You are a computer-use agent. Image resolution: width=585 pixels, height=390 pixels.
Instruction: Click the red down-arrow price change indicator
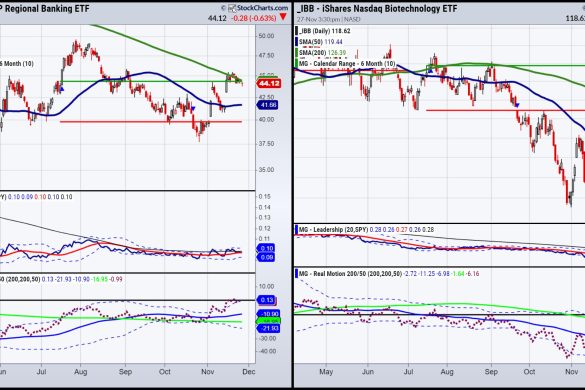click(x=283, y=17)
